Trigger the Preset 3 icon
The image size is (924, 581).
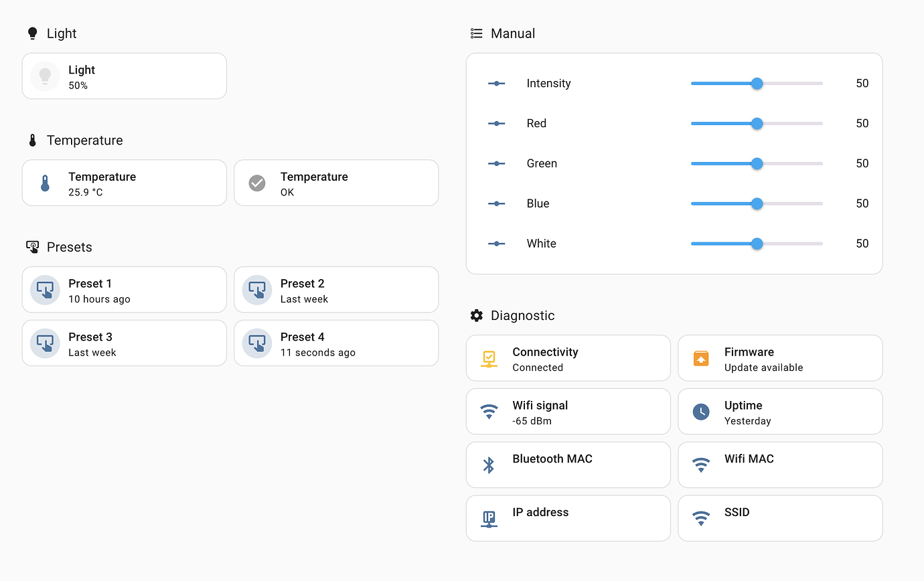45,343
